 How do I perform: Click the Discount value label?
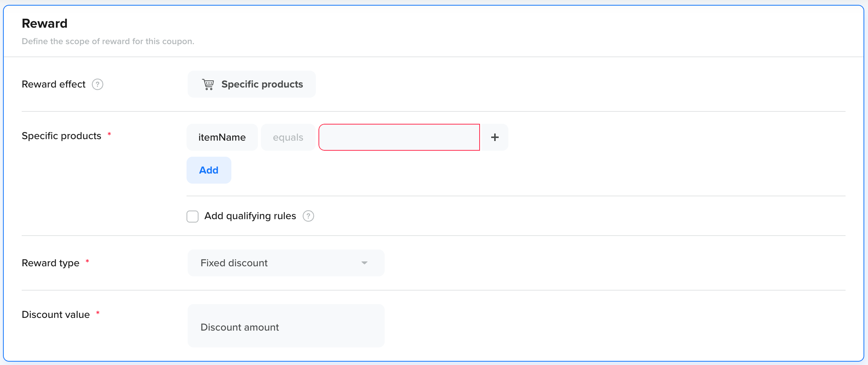click(x=56, y=315)
